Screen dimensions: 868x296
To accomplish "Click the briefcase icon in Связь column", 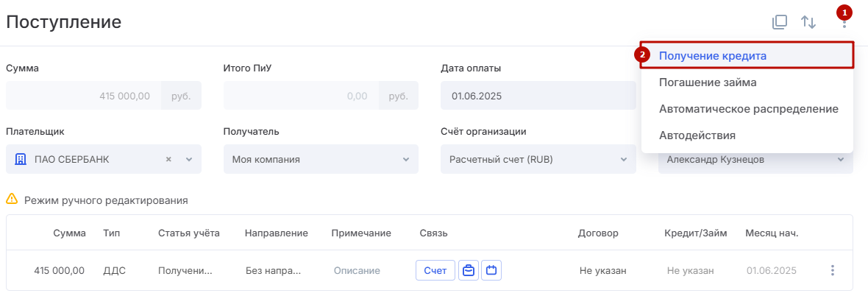I will 469,270.
